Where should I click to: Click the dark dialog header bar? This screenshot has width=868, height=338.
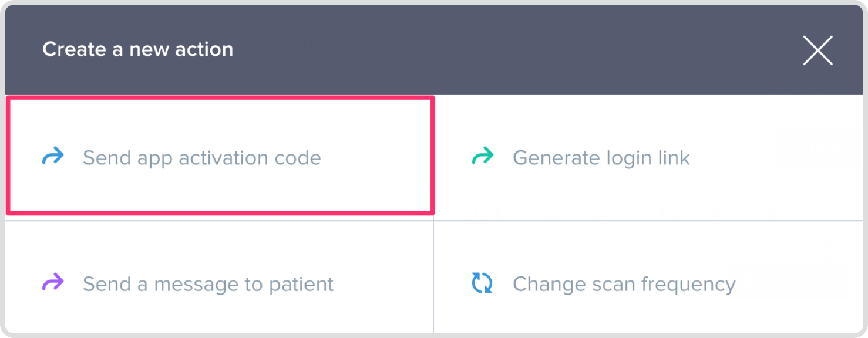tap(470, 49)
